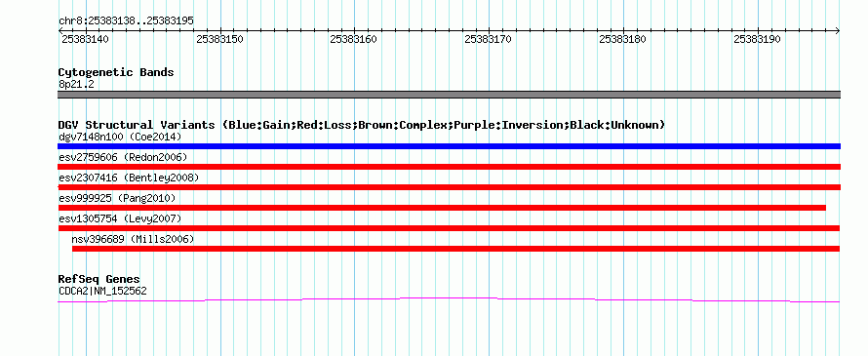Click the magenta CDCA2 gene line
The width and height of the screenshot is (868, 356).
coord(449,299)
